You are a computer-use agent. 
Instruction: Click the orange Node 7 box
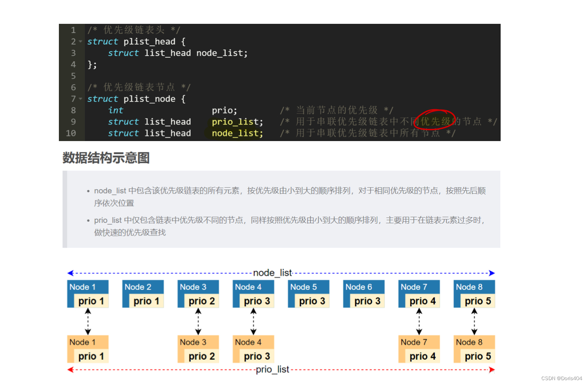click(419, 349)
